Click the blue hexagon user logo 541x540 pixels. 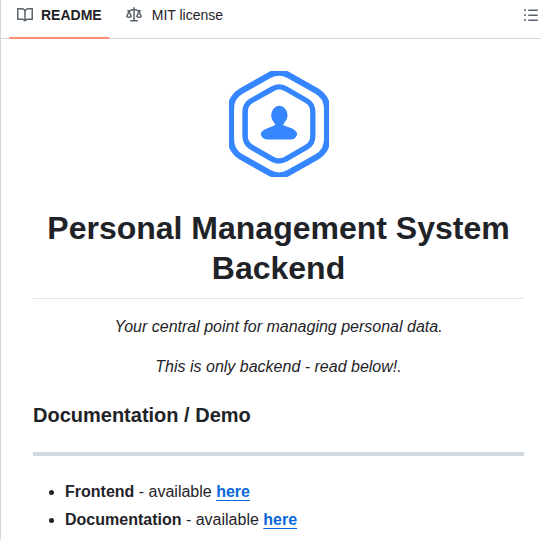(x=279, y=124)
